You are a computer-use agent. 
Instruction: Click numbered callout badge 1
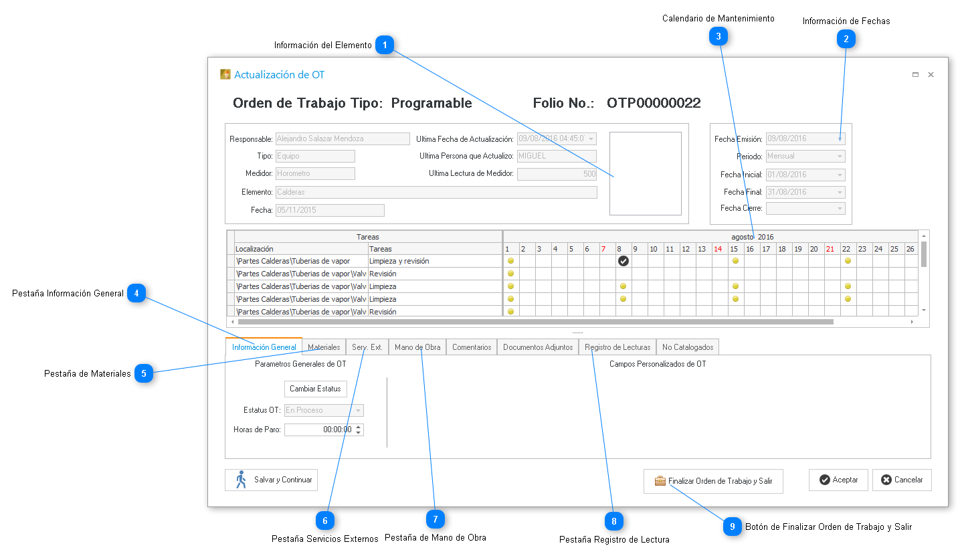click(385, 45)
